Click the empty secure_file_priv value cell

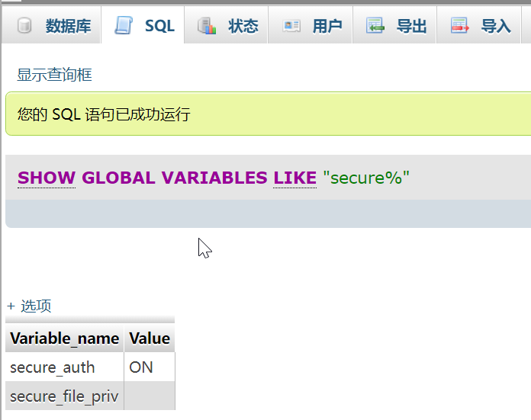150,396
